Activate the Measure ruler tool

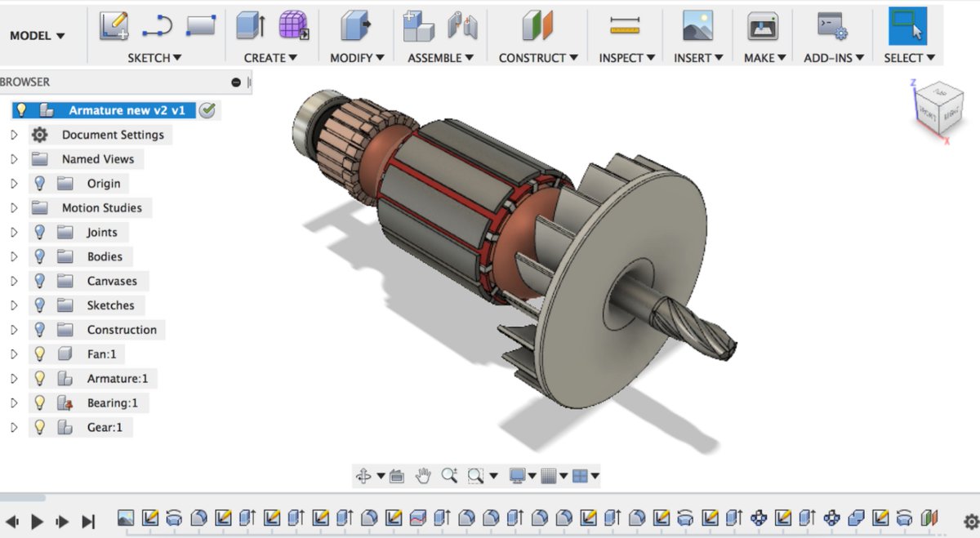coord(625,27)
